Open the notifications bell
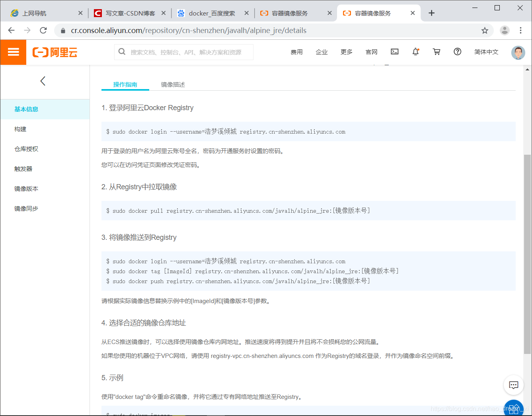The height and width of the screenshot is (416, 532). 416,52
